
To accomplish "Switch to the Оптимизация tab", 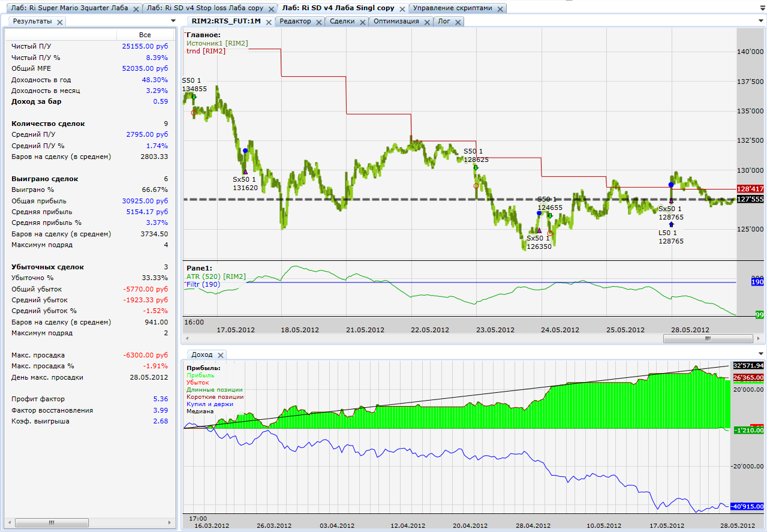I will (396, 21).
